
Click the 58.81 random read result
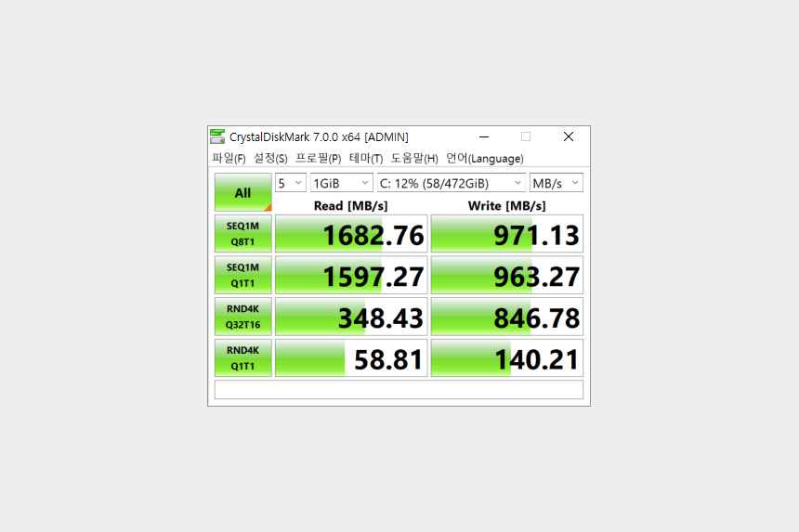(351, 357)
